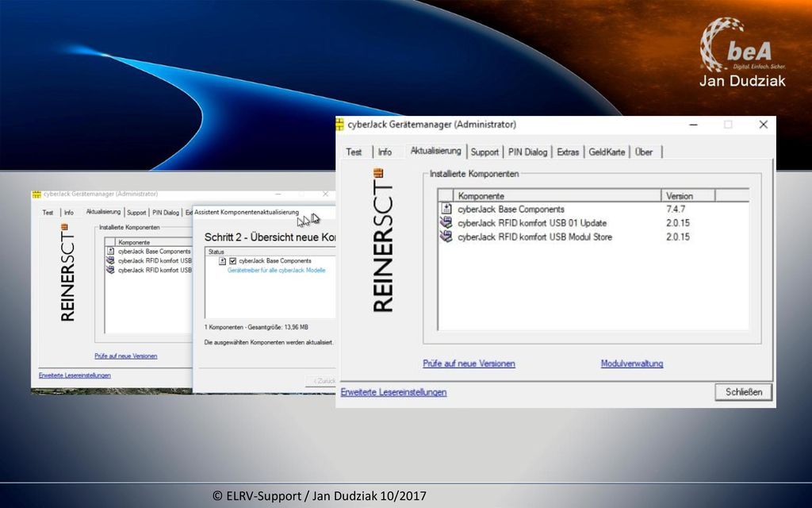
Task: Click version 2.0.15 of the USB Modul Store row
Action: pyautogui.click(x=678, y=237)
